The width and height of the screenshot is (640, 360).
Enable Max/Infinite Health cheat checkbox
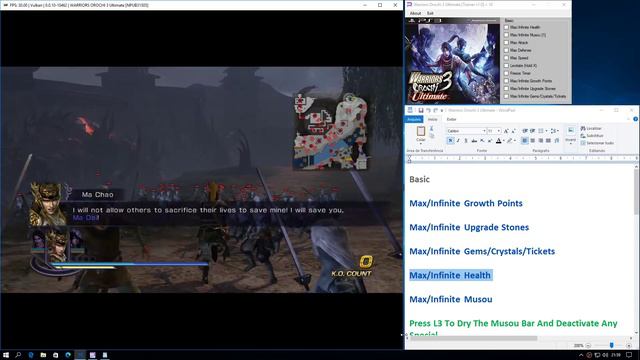point(507,27)
